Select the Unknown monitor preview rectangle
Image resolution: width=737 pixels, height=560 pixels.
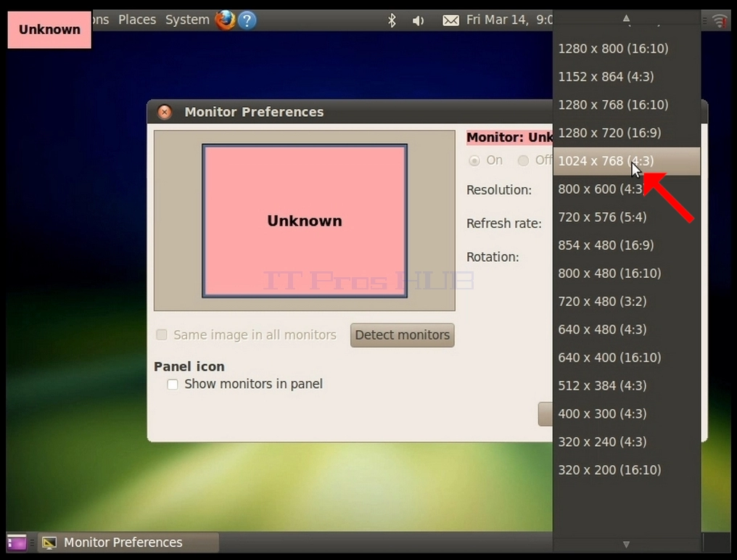[305, 221]
